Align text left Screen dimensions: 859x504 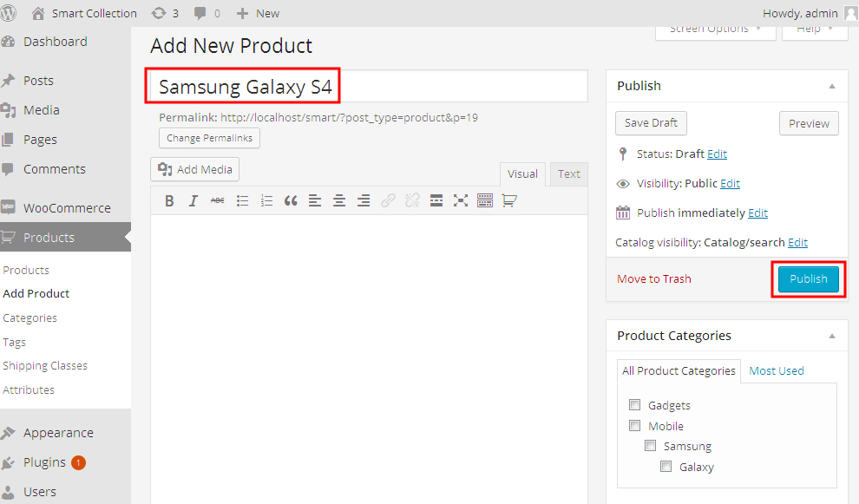[x=315, y=201]
